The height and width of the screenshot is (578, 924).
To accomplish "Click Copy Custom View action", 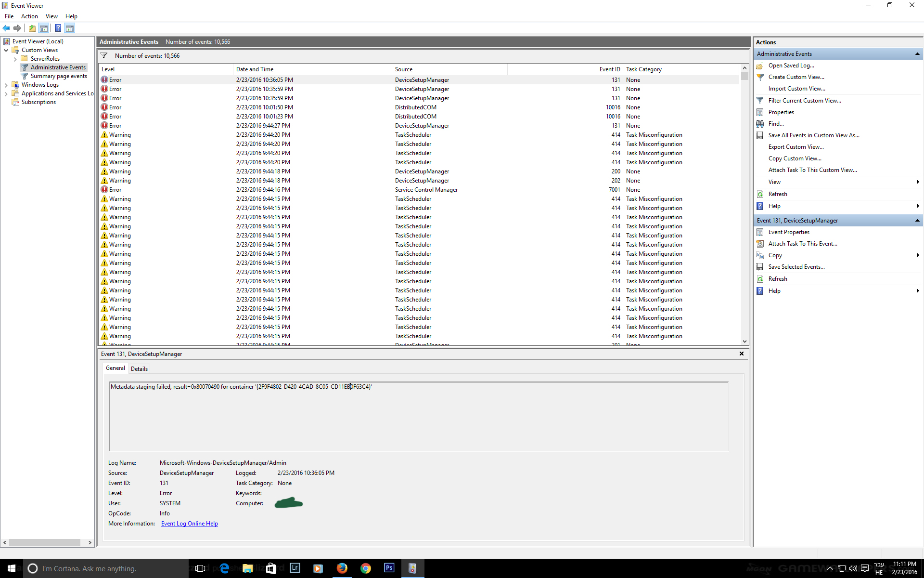I will coord(795,158).
